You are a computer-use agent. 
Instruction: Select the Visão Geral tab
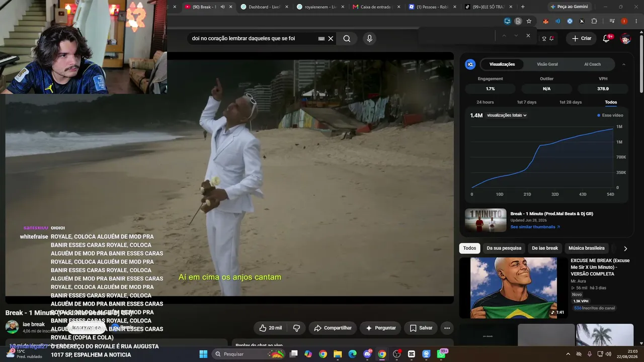pos(547,64)
